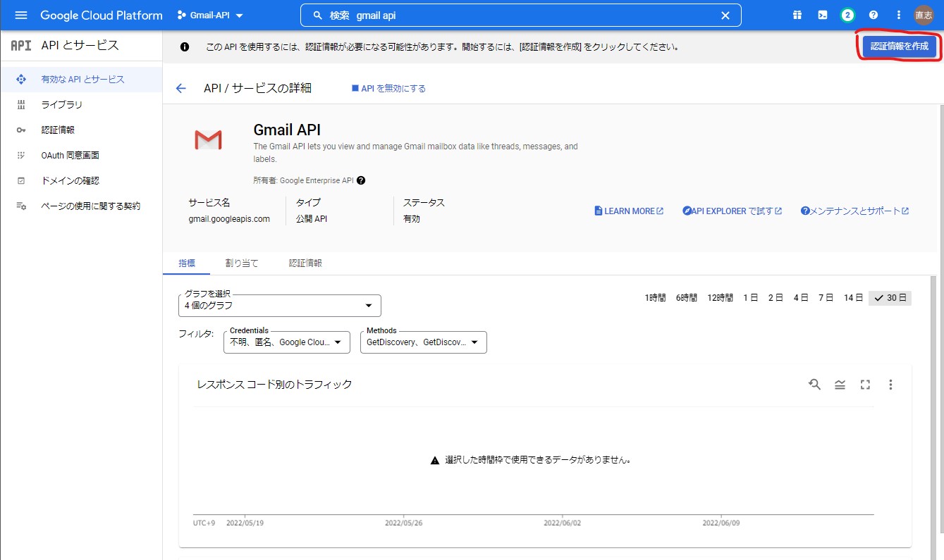Image resolution: width=944 pixels, height=560 pixels.
Task: Click help icon beside Google Enterprise API
Action: click(361, 180)
